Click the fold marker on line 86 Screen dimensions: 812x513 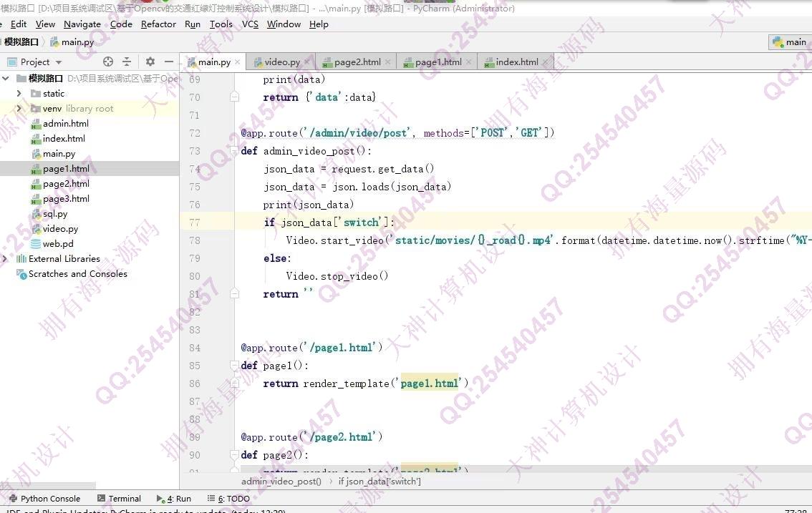pyautogui.click(x=235, y=383)
